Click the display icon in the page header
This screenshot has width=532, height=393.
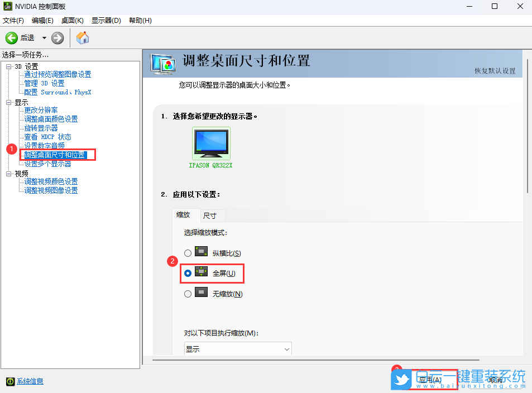[162, 64]
